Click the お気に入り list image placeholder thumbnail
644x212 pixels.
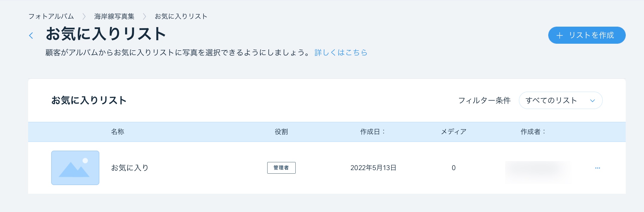(x=75, y=168)
